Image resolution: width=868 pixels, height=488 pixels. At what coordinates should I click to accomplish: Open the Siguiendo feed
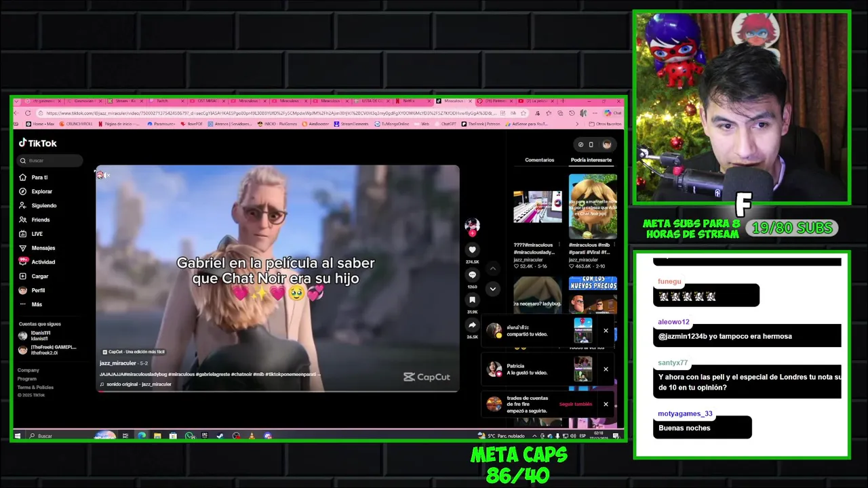point(38,205)
